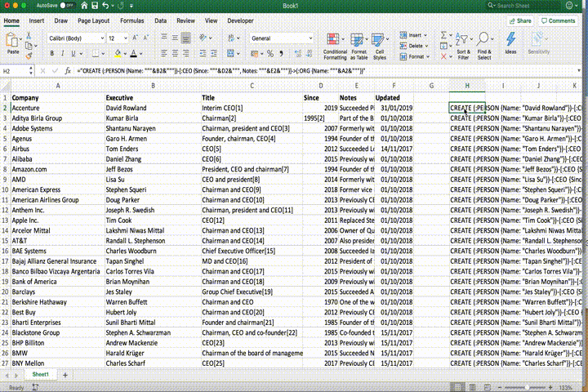This screenshot has height=392, width=588.
Task: Select bottom vertical align icon
Action: [x=185, y=38]
